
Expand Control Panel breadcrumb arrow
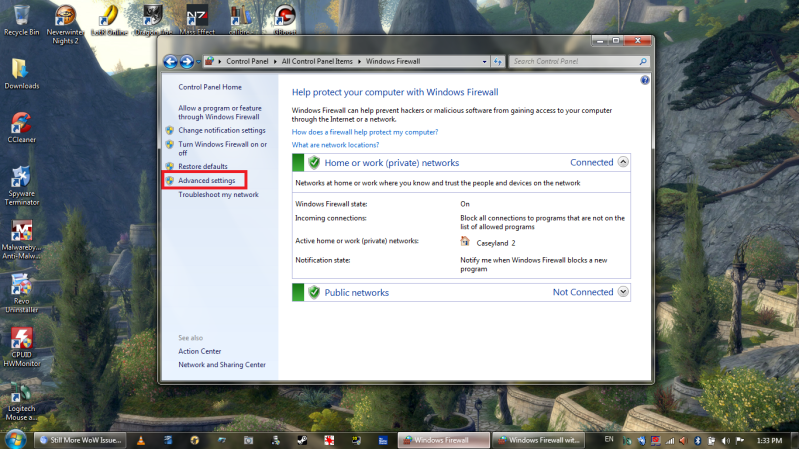[275, 62]
